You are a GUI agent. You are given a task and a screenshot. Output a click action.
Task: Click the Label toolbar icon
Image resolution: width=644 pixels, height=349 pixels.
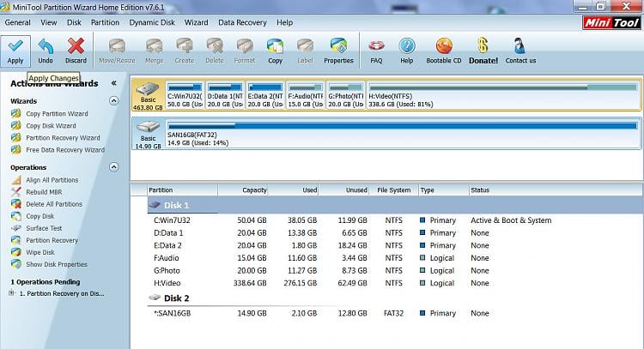tap(305, 46)
